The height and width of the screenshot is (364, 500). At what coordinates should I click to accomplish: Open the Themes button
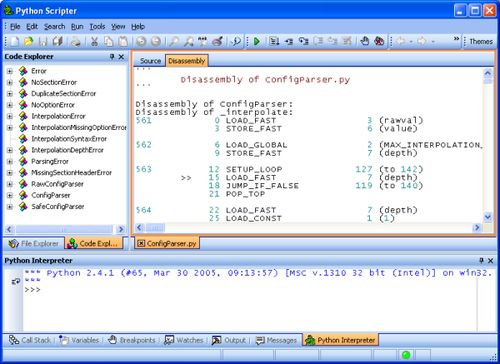point(481,42)
